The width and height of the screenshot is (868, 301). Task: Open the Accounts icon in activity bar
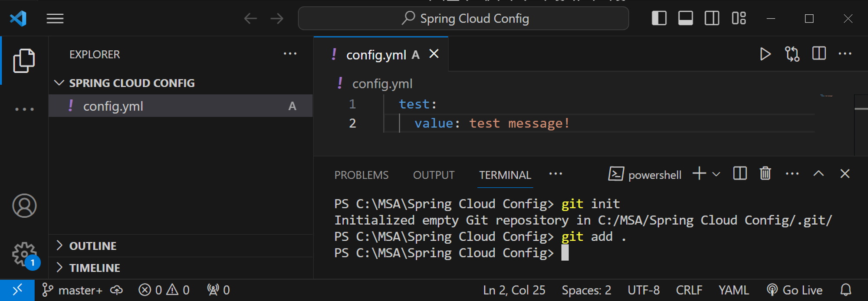pos(24,206)
